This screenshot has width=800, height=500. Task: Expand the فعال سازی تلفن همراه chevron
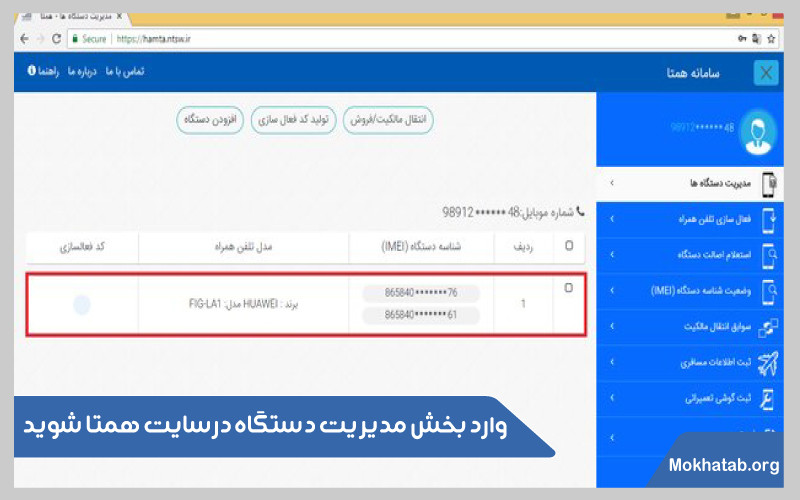pos(612,219)
